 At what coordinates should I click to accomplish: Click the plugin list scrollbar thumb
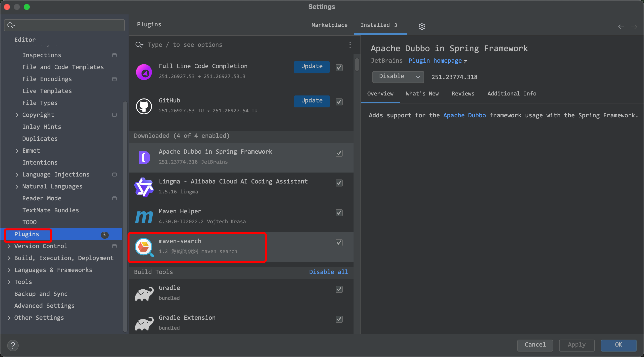point(357,65)
